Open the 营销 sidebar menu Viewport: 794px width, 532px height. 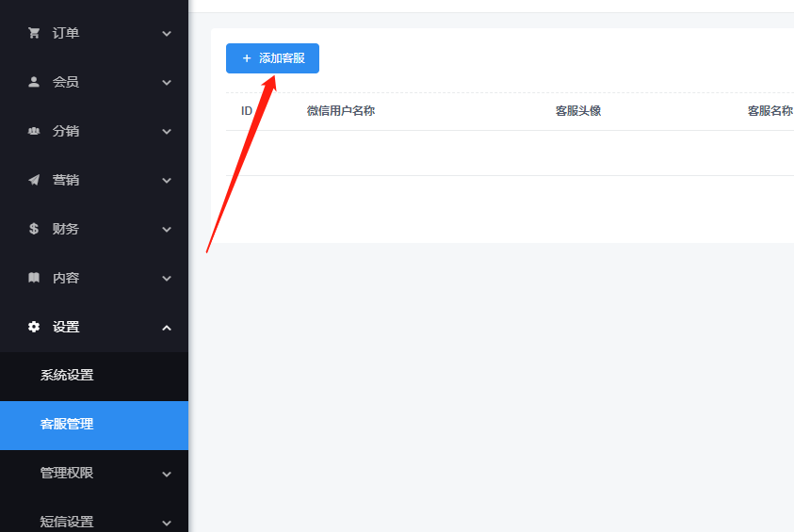(94, 180)
